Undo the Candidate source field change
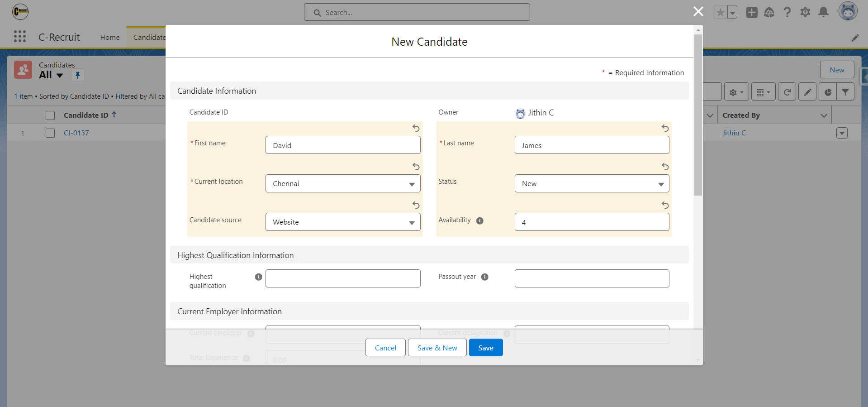Image resolution: width=868 pixels, height=407 pixels. tap(416, 205)
